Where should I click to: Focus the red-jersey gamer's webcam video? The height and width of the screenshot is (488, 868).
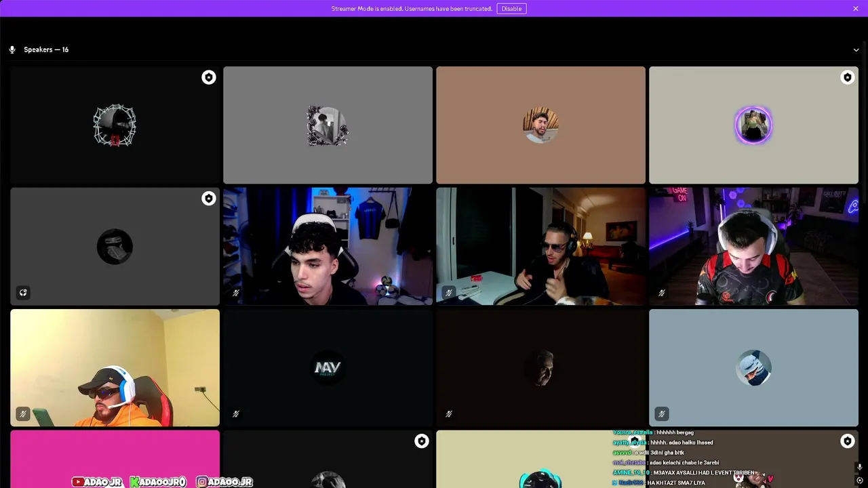tap(753, 247)
